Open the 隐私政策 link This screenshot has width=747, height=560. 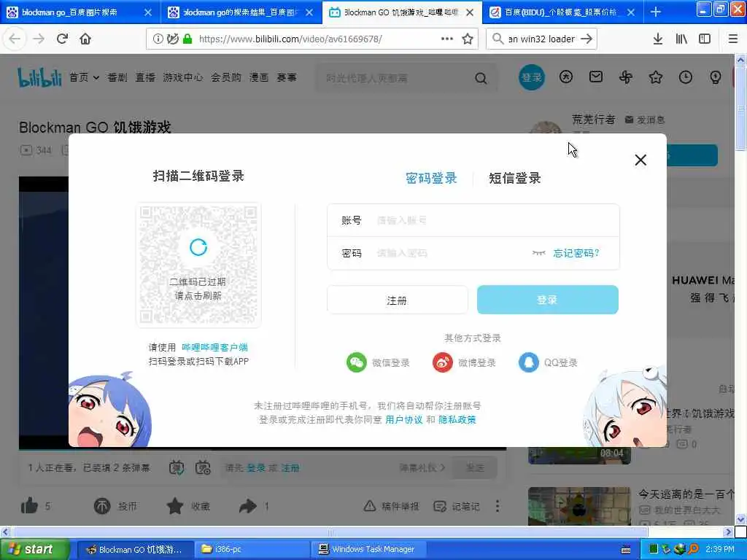[457, 419]
